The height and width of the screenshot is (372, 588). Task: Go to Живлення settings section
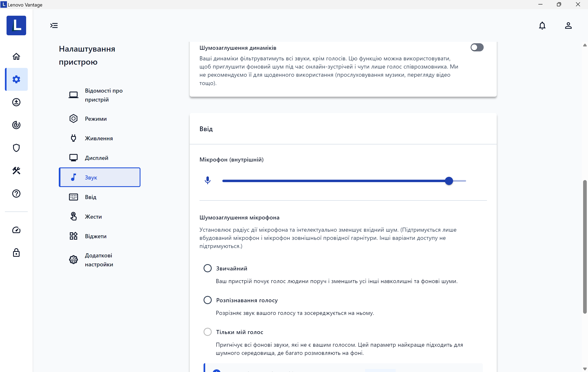click(99, 138)
